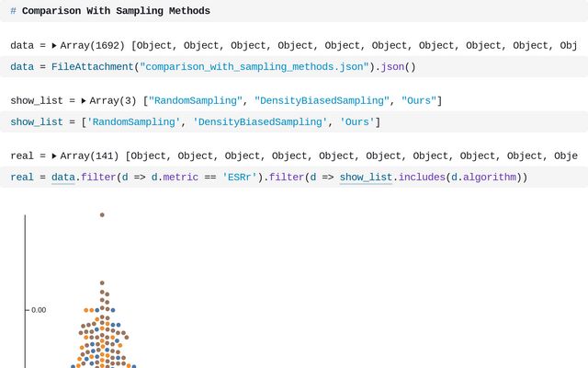588x368 pixels.
Task: Expand the real Array(141) disclosure triangle
Action: [x=54, y=155]
